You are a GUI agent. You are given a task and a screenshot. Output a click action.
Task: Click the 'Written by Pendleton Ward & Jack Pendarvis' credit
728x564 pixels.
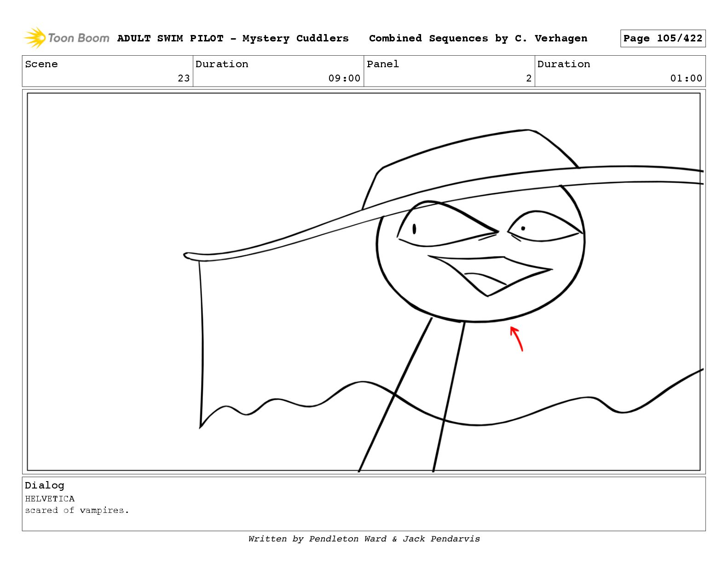coord(364,539)
